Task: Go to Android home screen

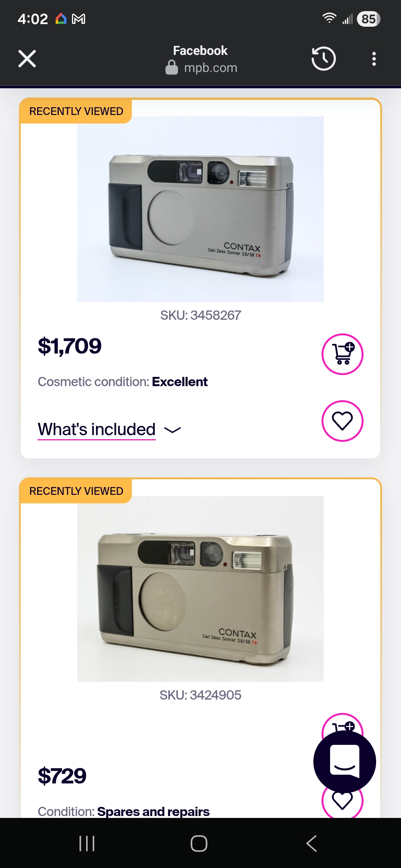Action: tap(199, 843)
